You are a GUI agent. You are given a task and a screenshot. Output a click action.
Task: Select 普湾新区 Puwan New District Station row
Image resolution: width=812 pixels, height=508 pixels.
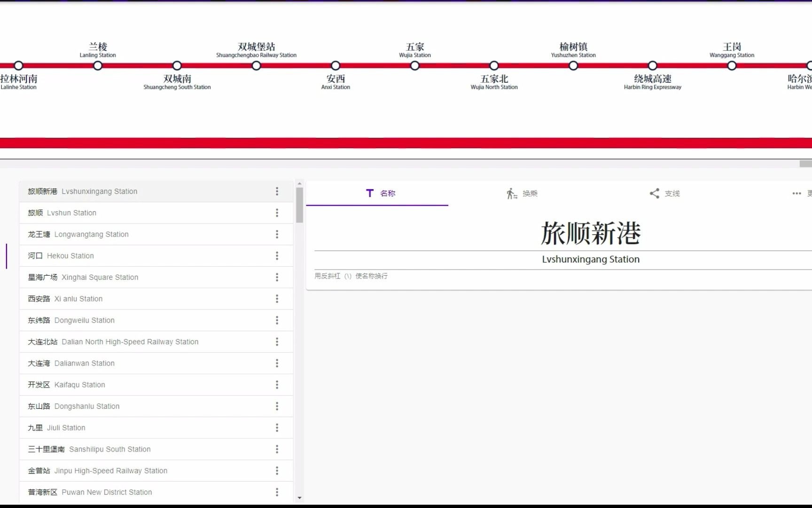tap(156, 492)
